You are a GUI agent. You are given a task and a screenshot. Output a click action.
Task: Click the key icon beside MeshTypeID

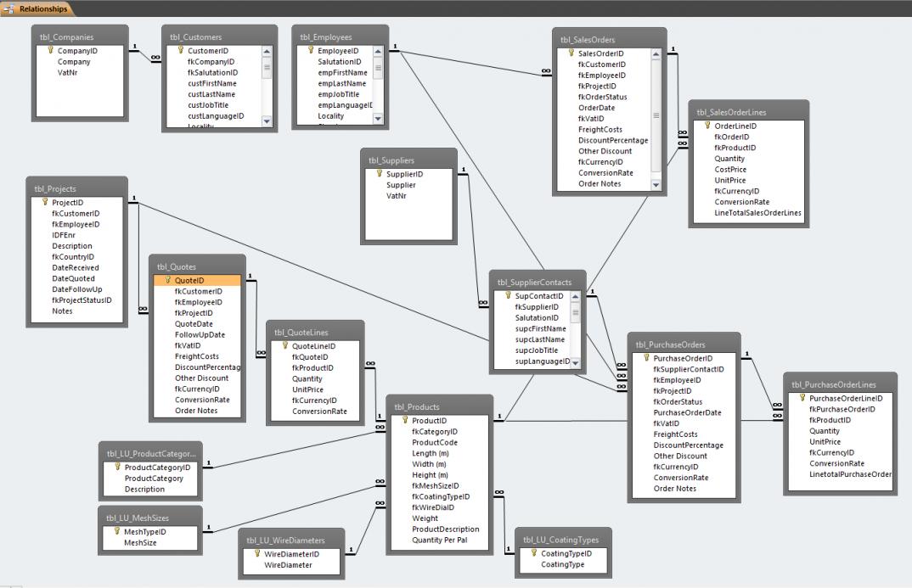tap(117, 531)
